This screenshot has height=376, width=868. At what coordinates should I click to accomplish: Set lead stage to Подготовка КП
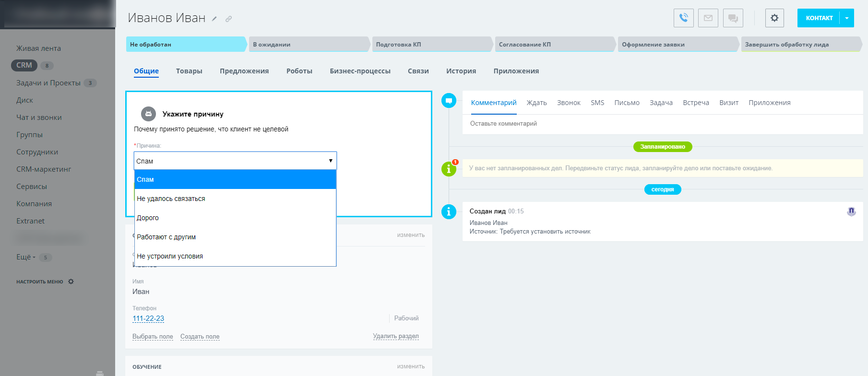click(x=431, y=45)
